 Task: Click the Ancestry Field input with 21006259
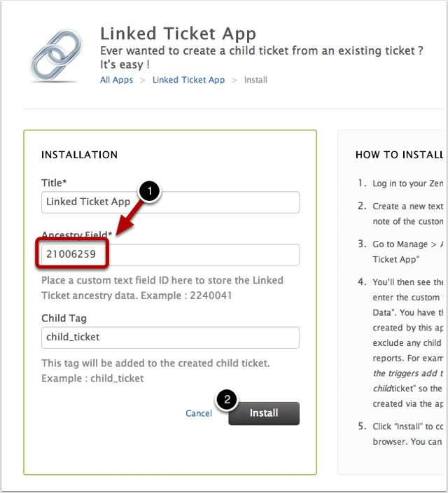click(x=170, y=255)
